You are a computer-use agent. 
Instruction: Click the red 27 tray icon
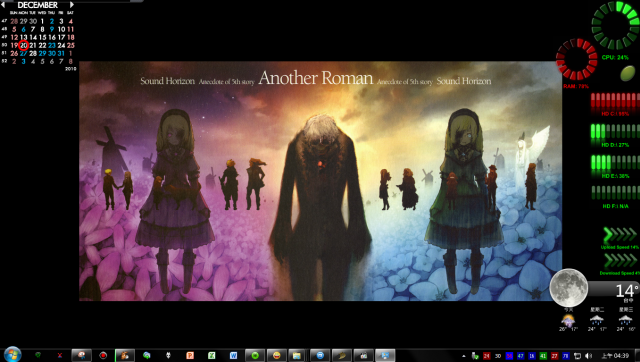554,356
